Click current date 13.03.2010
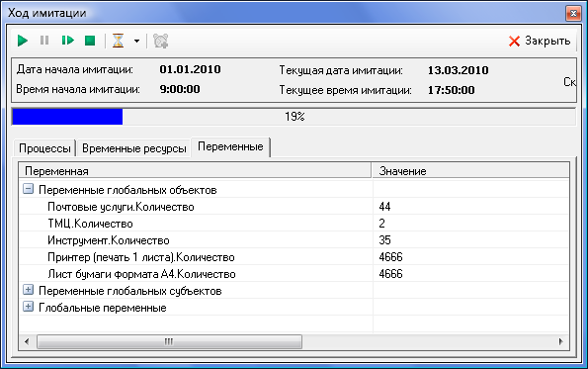 coord(459,70)
